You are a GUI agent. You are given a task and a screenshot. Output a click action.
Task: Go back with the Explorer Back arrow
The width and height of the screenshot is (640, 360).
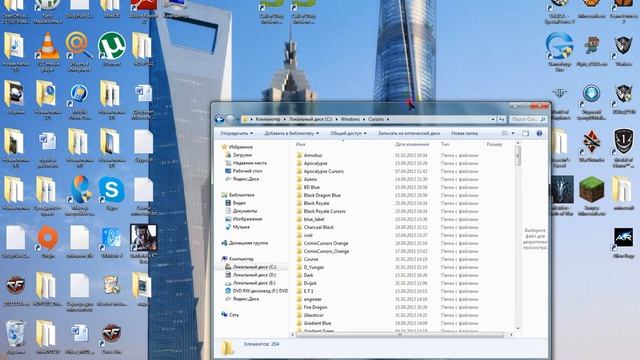tap(220, 119)
